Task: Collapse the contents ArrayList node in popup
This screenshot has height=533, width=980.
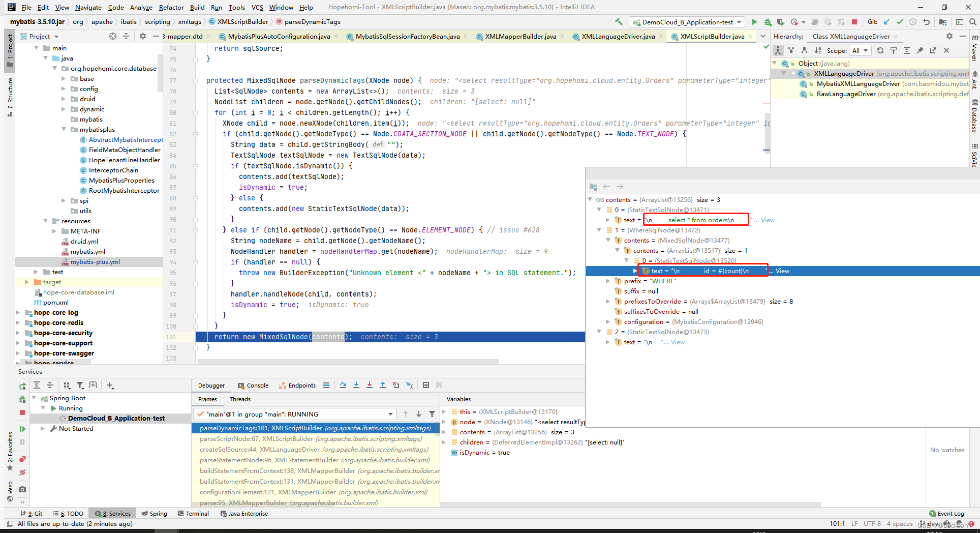Action: 590,200
